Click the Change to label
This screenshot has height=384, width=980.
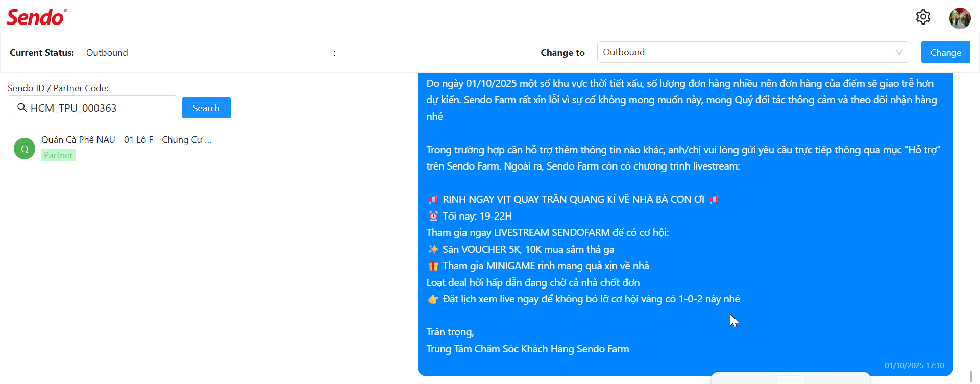562,53
